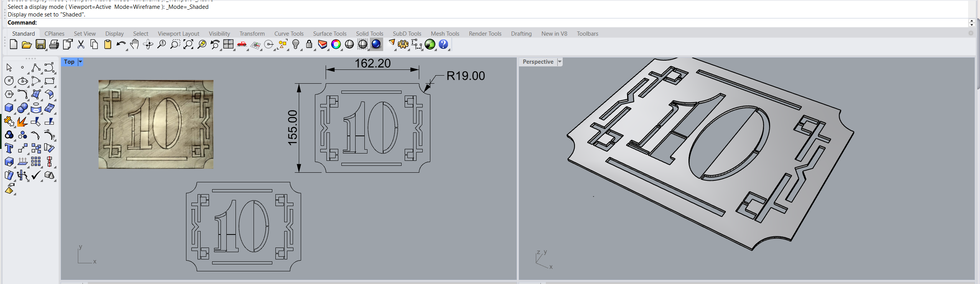The image size is (980, 284).
Task: Pick the Circle drawing tool
Action: point(9,81)
